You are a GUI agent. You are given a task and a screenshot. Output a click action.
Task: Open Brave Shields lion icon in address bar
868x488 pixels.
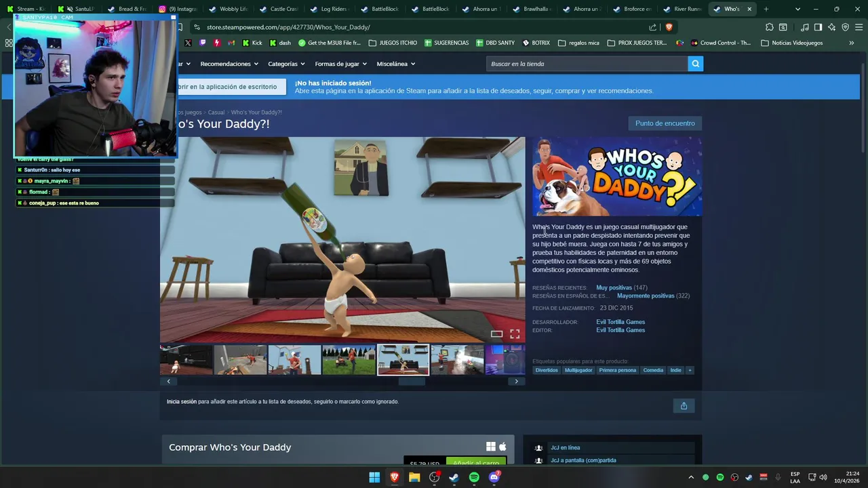pos(669,27)
